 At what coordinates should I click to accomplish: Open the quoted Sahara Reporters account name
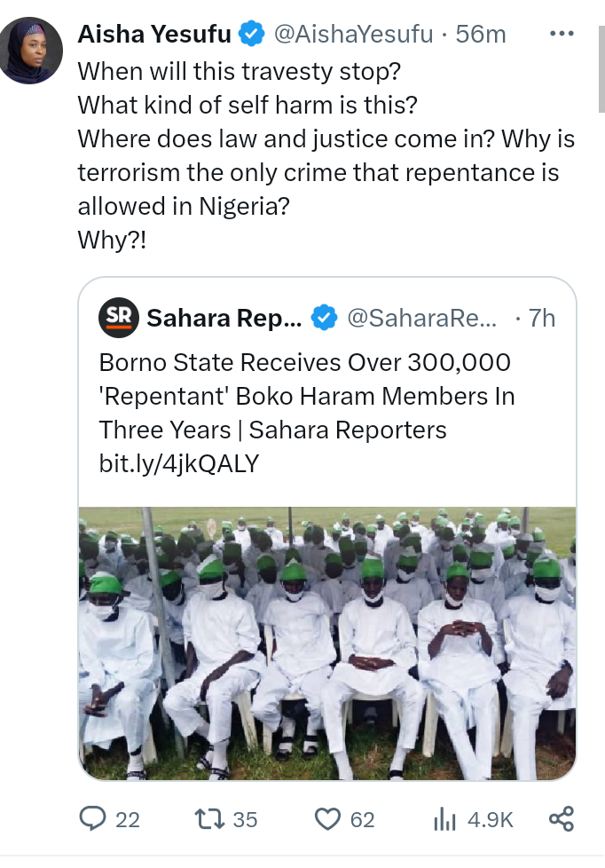click(x=224, y=318)
